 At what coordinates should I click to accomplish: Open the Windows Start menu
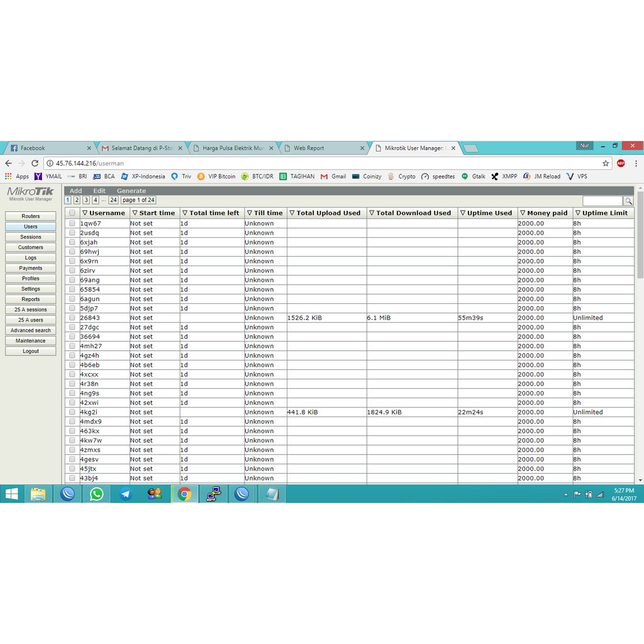tap(11, 494)
